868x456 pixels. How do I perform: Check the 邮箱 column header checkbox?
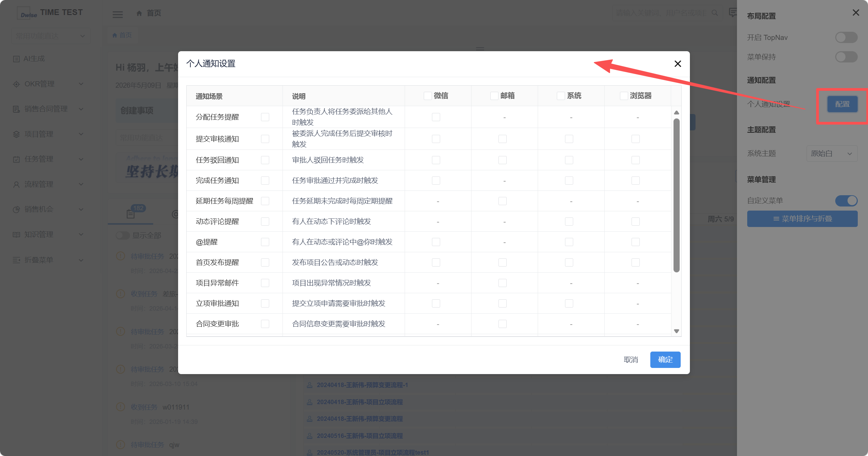pos(494,96)
